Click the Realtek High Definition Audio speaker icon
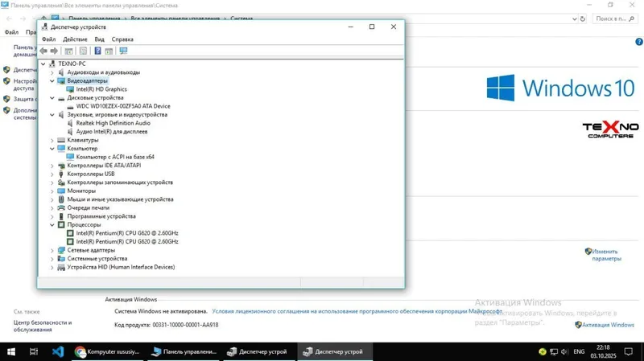The width and height of the screenshot is (644, 361). point(70,123)
